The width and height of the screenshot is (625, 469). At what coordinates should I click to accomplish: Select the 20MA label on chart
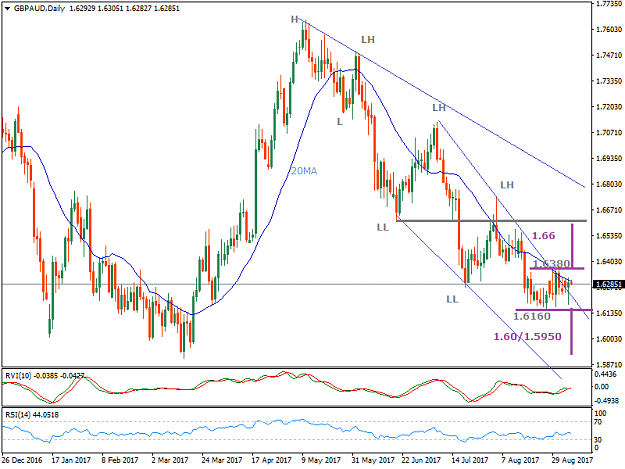coord(304,171)
